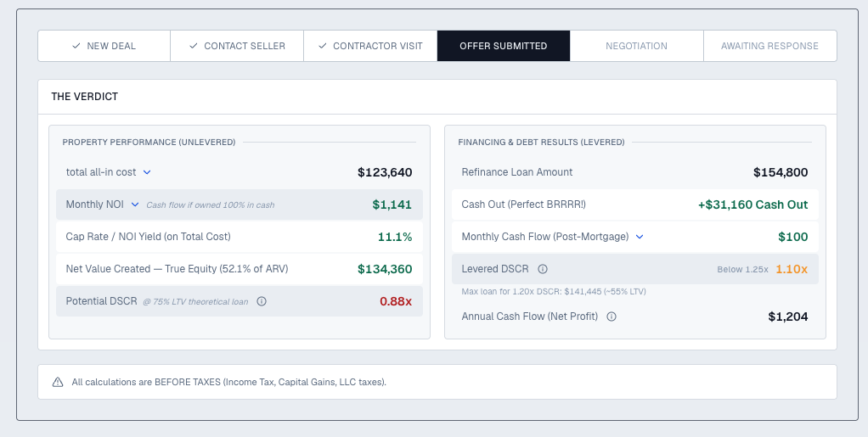Image resolution: width=868 pixels, height=437 pixels.
Task: Click the CONTACT SELLER checkmark icon
Action: click(193, 46)
